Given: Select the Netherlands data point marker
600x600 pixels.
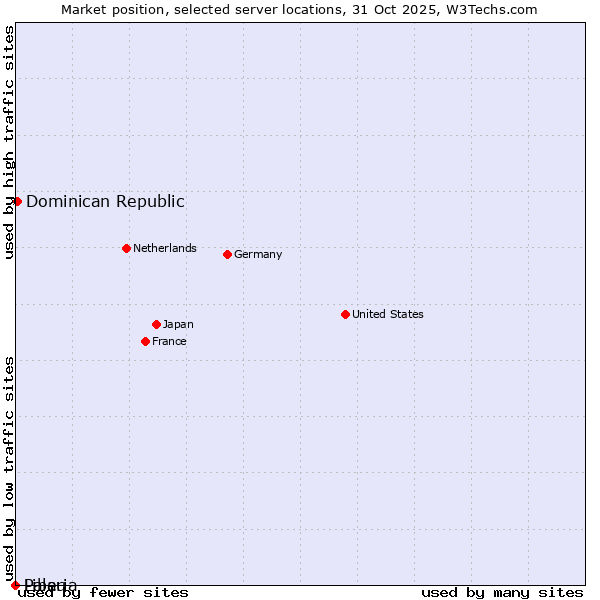Looking at the screenshot, I should 126,248.
